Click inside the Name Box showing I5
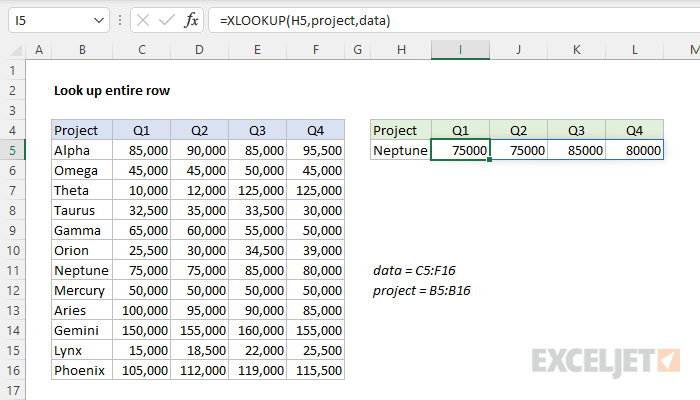This screenshot has height=400, width=700. tap(50, 21)
